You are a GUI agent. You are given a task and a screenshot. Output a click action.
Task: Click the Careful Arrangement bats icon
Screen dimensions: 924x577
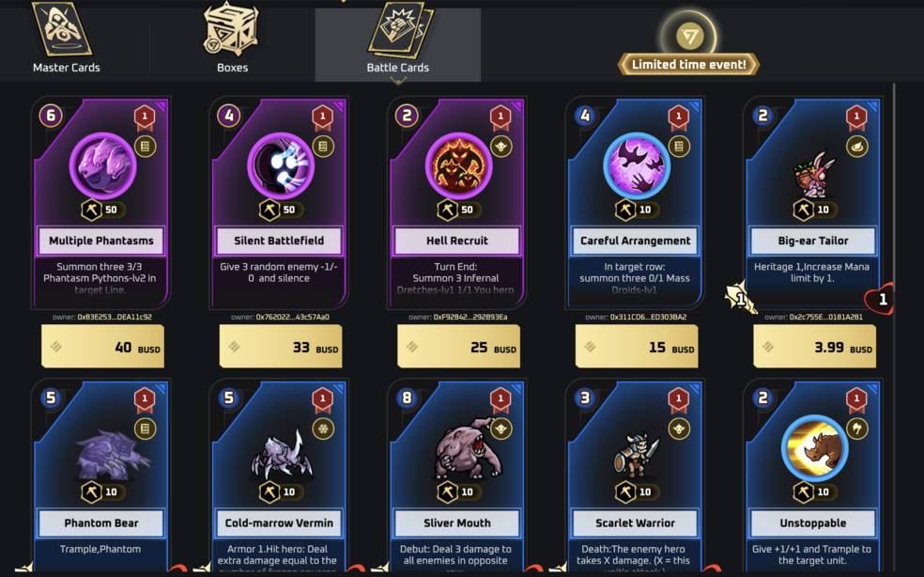click(x=637, y=165)
